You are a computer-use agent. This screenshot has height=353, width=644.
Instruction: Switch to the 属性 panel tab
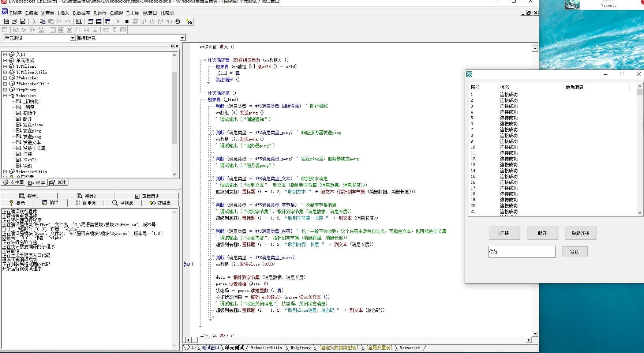[58, 183]
